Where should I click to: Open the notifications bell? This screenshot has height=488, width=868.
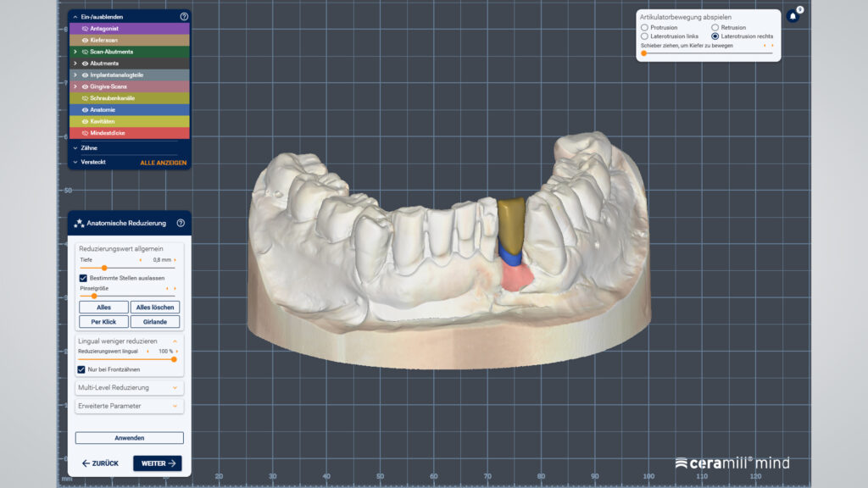793,16
